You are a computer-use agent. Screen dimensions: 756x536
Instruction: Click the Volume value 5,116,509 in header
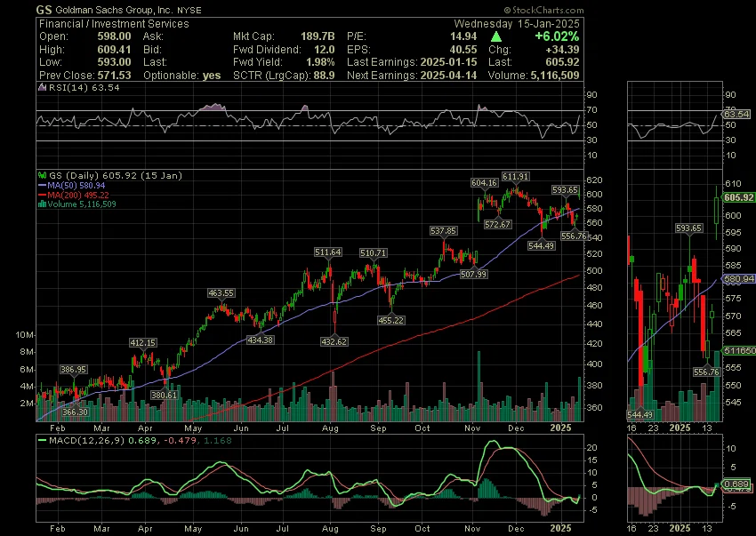(x=554, y=76)
